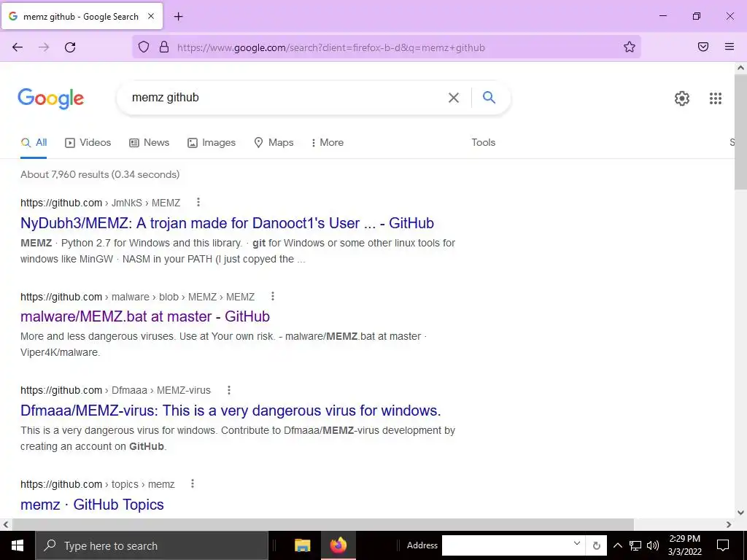Screen dimensions: 747x560
Task: Open memz GitHub Topics link
Action: coord(92,505)
